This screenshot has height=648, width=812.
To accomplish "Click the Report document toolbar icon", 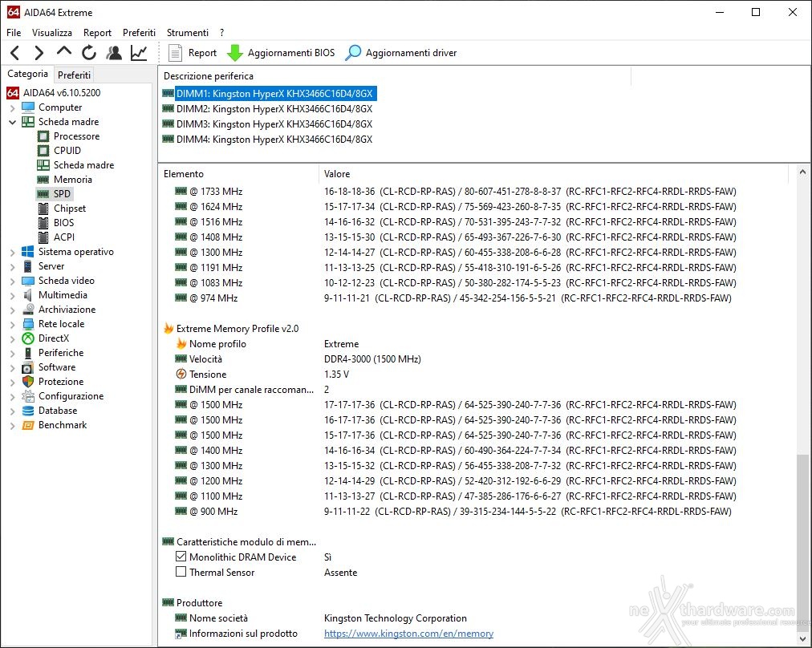I will 176,53.
